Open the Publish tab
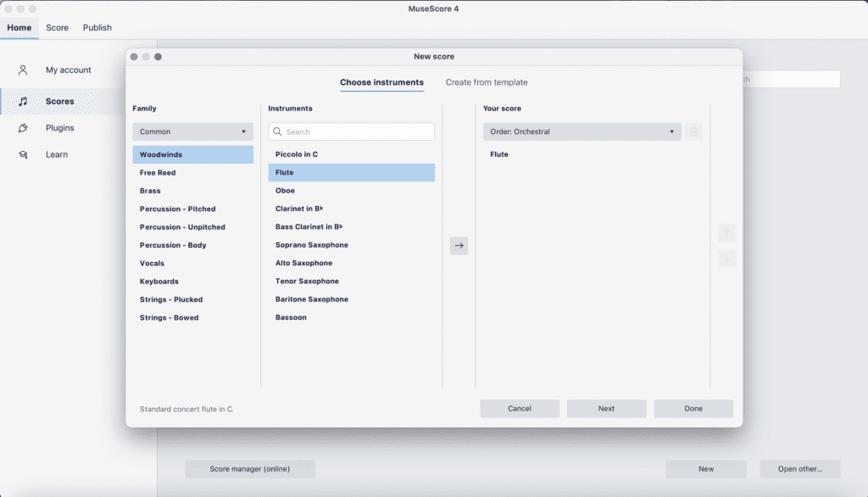This screenshot has height=497, width=868. (x=97, y=28)
